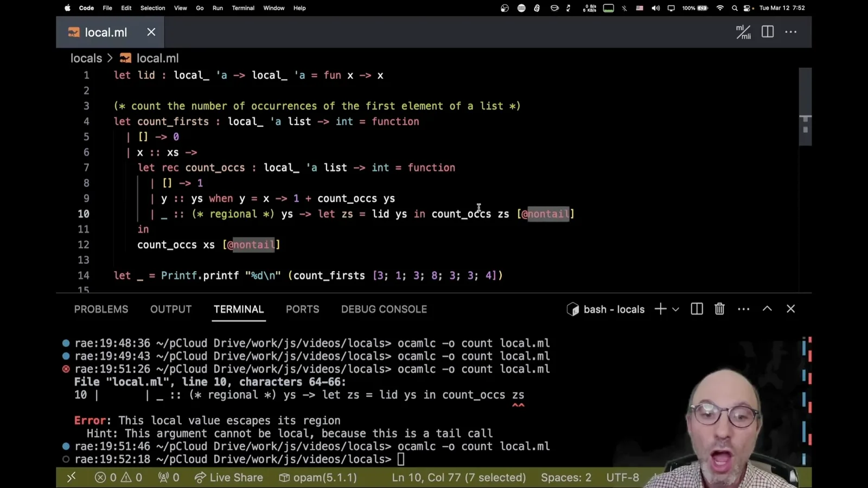Split the editor to the right
This screenshot has width=868, height=488.
768,32
